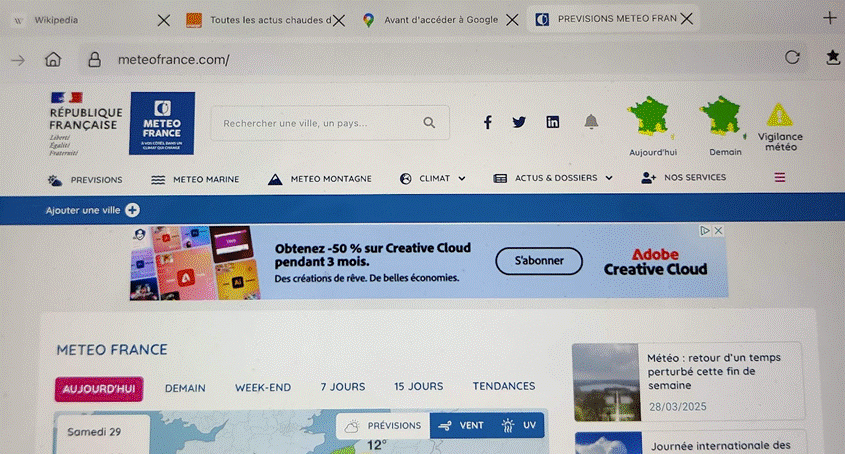845x454 pixels.
Task: Open the METEO MONTAGNE menu item
Action: pos(320,179)
